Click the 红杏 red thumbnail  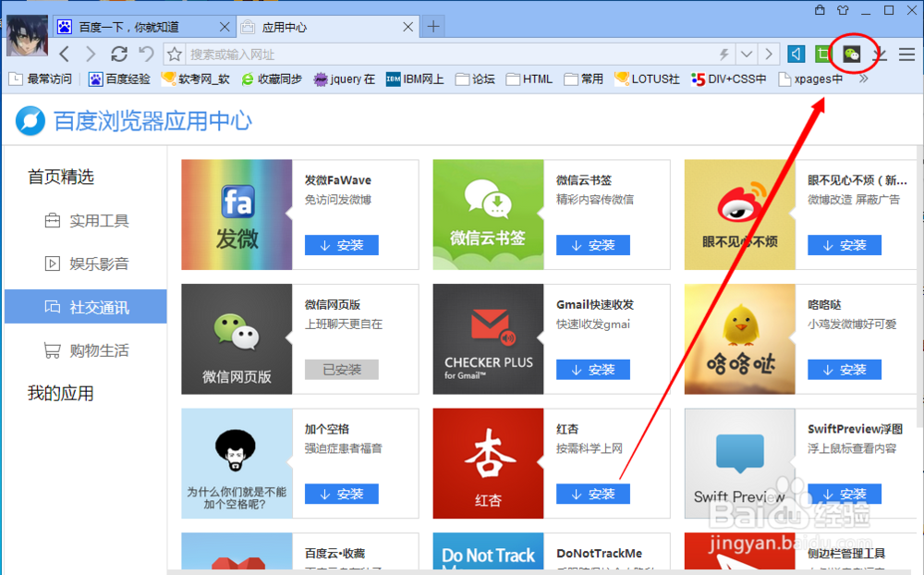(x=488, y=463)
